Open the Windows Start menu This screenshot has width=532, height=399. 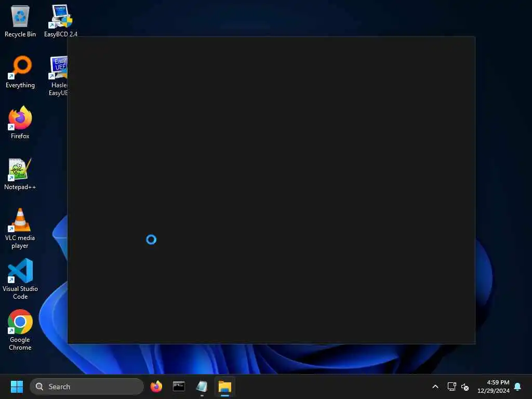(17, 387)
